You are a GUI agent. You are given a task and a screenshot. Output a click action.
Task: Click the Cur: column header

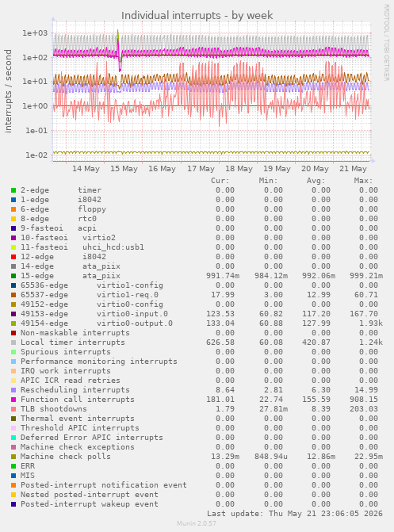pyautogui.click(x=220, y=181)
